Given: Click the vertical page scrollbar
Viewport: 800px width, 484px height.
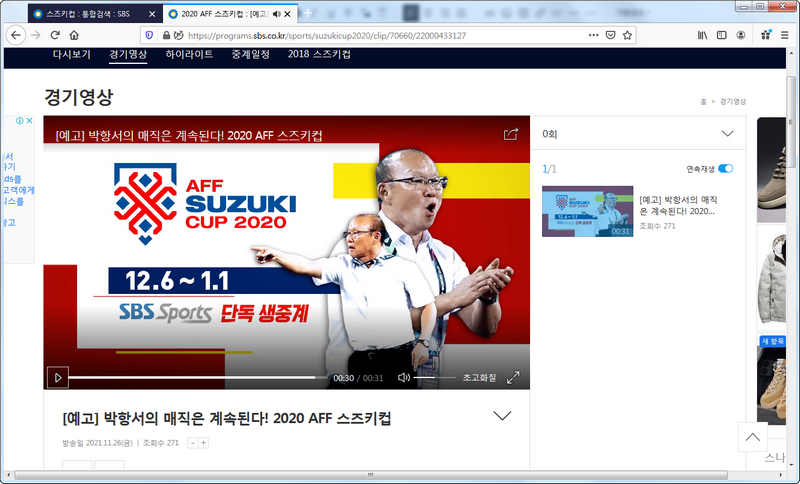Looking at the screenshot, I should [x=791, y=121].
